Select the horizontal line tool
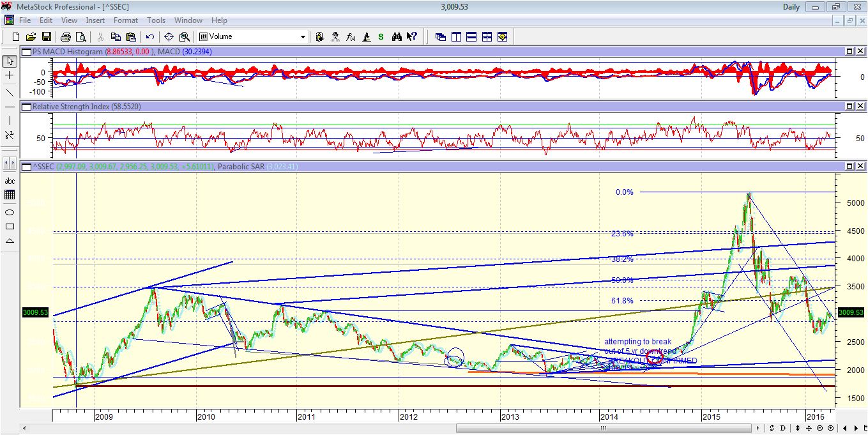Screen dimensions: 868x435 [x=9, y=106]
